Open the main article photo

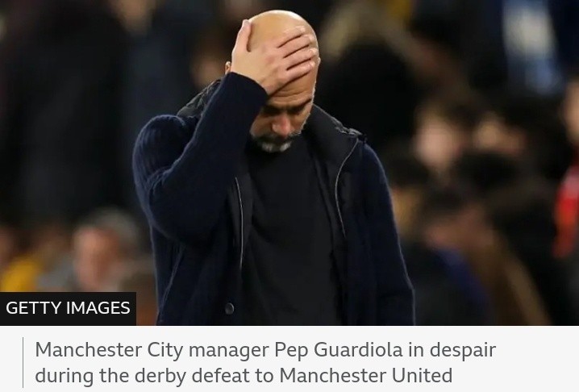289,163
